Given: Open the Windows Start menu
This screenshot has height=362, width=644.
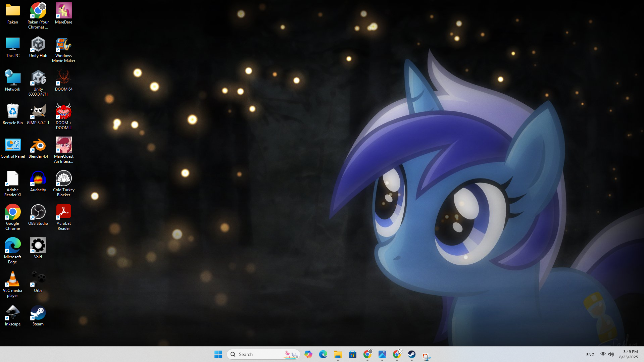Looking at the screenshot, I should coord(218,354).
